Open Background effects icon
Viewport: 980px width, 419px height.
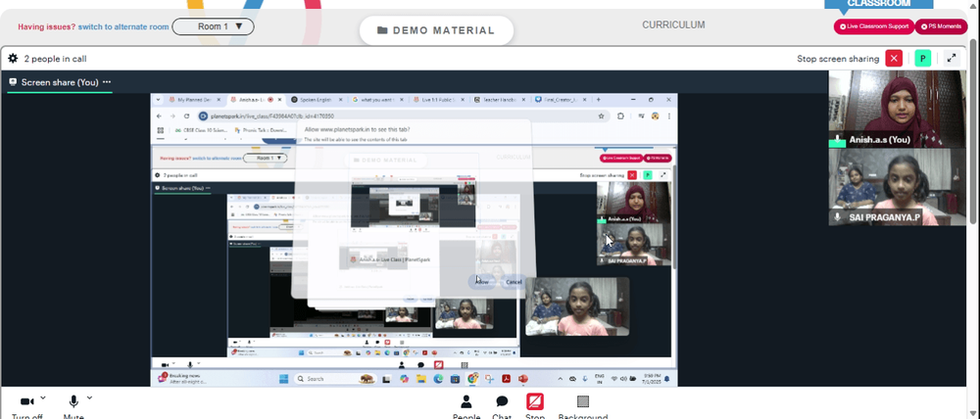(582, 401)
